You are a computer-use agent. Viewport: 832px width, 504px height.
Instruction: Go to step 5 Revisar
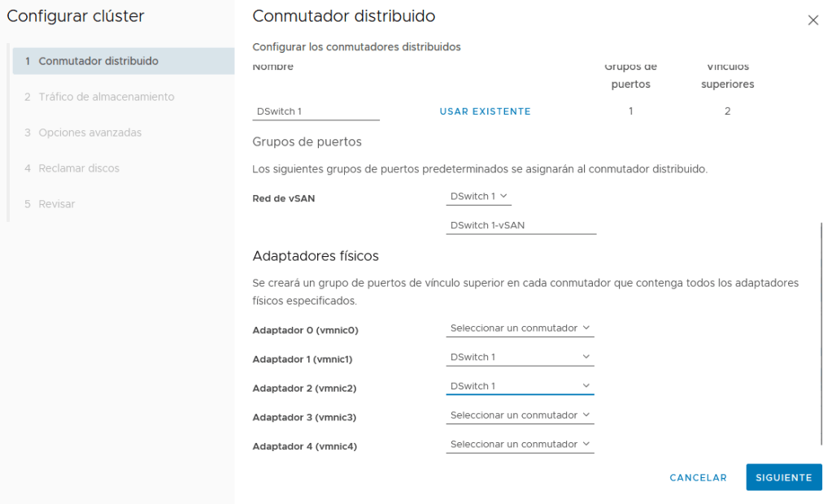(x=57, y=204)
